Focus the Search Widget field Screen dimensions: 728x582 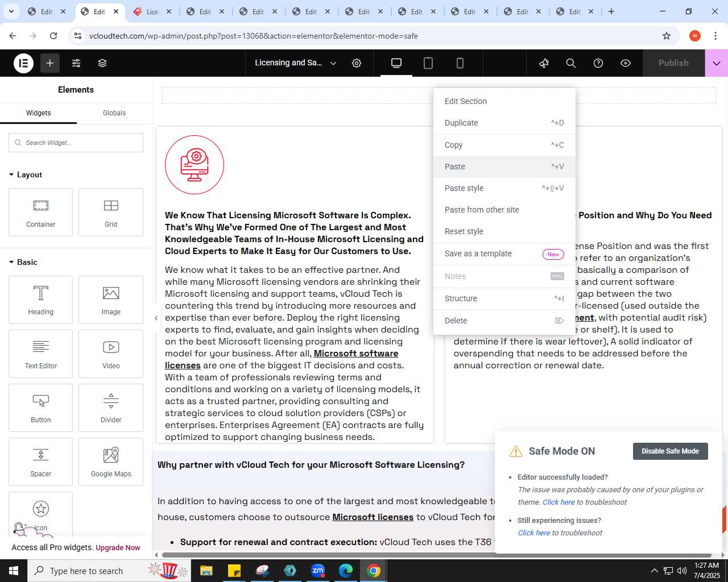click(x=76, y=143)
